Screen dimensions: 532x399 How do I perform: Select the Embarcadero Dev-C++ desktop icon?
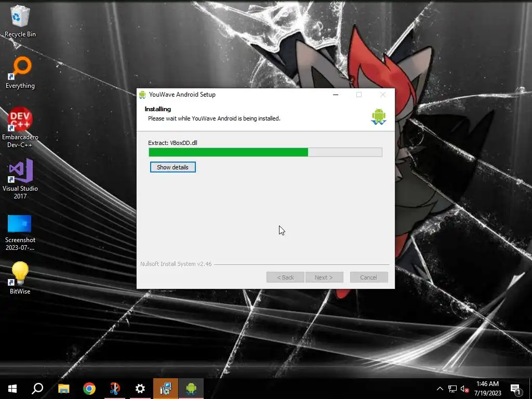pos(20,127)
